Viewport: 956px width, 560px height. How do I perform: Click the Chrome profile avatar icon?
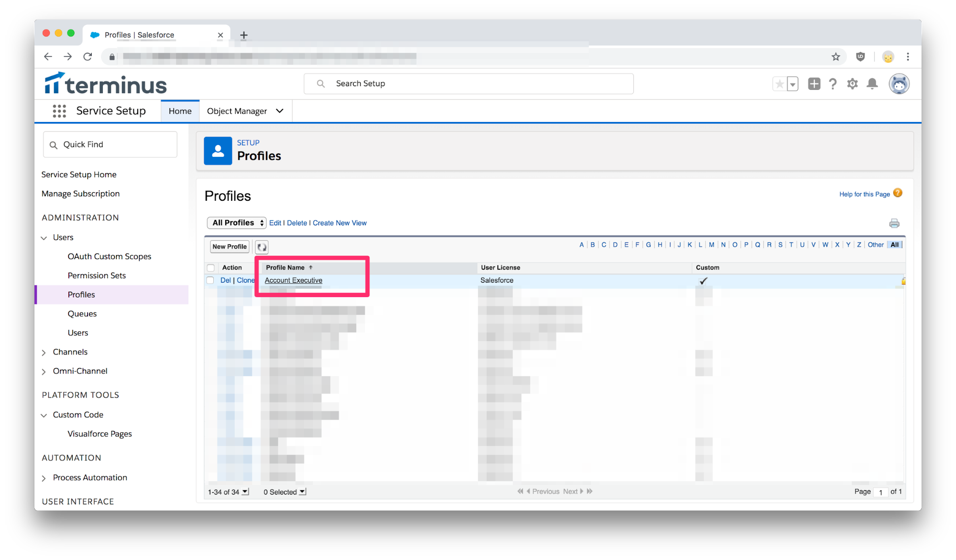point(888,57)
